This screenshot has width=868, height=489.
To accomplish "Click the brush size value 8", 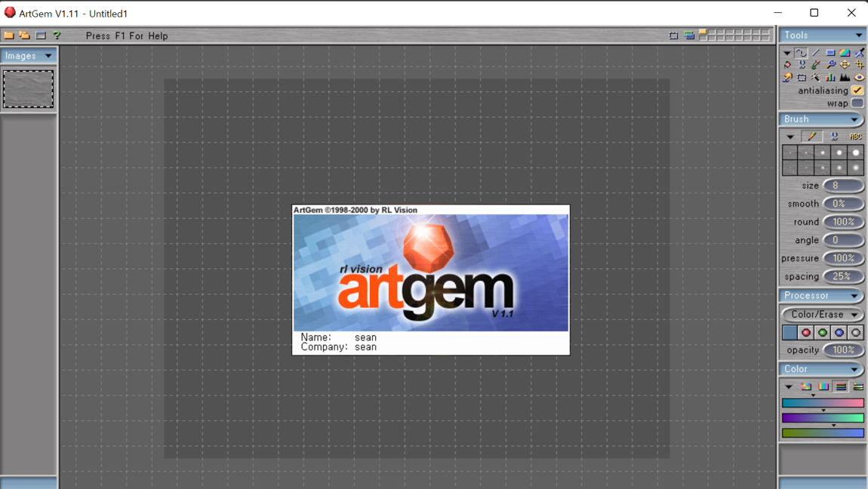I will point(843,186).
